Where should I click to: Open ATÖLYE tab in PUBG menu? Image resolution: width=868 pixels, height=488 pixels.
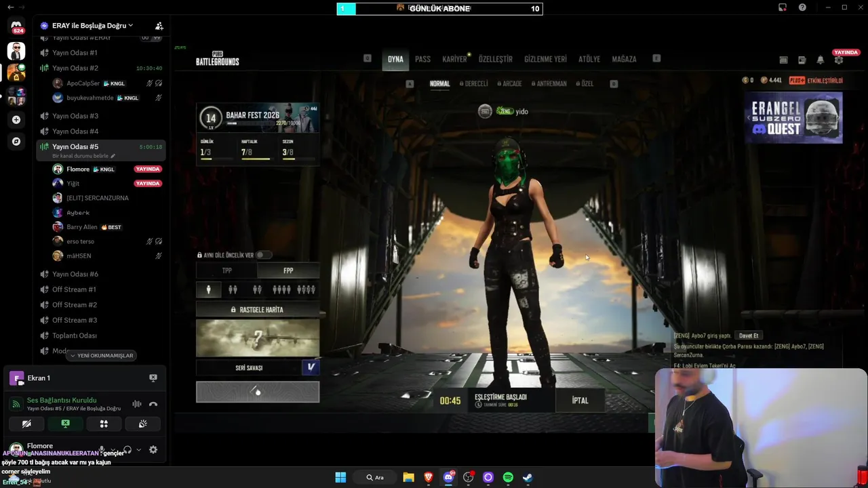point(589,59)
